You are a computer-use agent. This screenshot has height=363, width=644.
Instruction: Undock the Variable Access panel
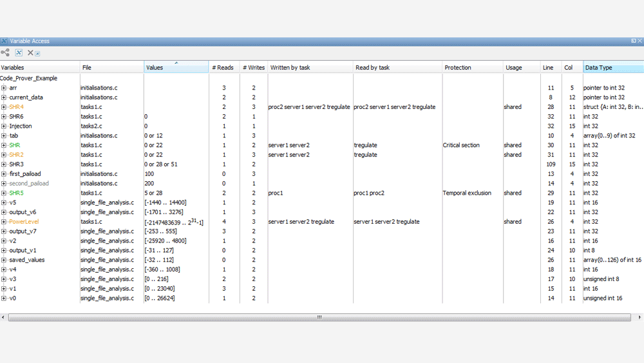coord(633,41)
